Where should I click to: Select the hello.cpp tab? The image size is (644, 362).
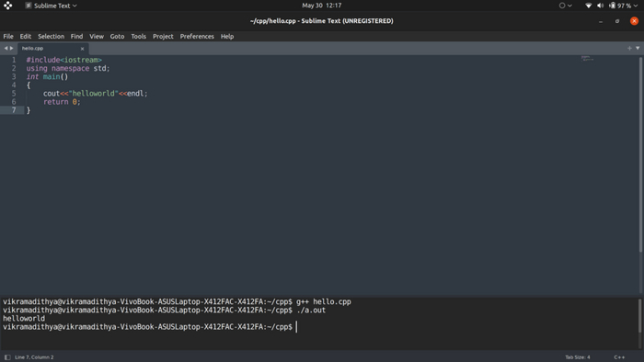tap(52, 49)
